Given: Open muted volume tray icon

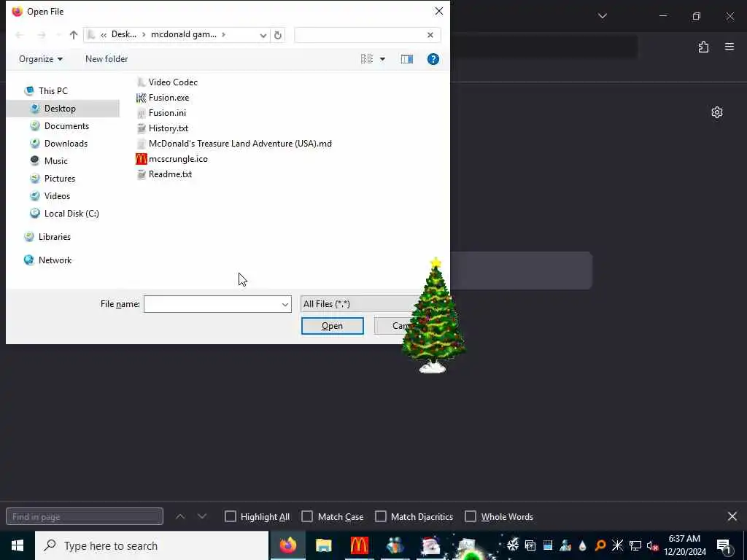Looking at the screenshot, I should point(652,545).
